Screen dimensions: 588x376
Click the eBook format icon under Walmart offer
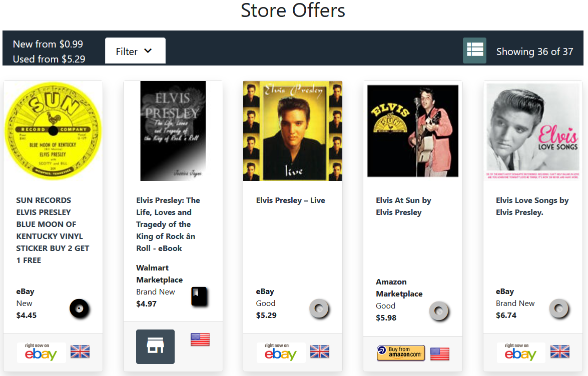[199, 296]
